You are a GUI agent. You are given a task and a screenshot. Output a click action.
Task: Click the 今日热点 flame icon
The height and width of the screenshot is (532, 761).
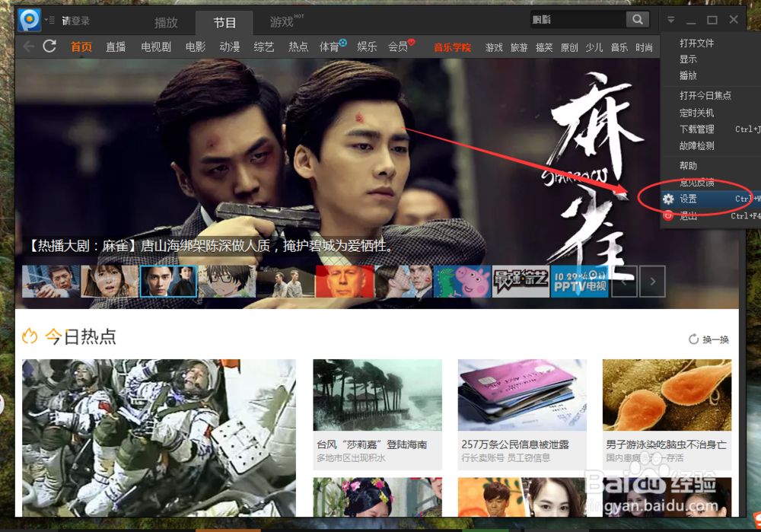pyautogui.click(x=30, y=336)
